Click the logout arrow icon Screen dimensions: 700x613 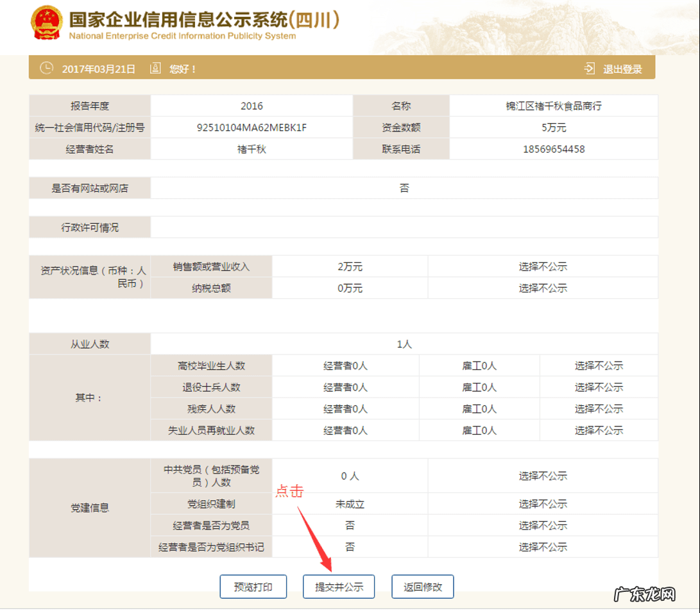point(589,69)
